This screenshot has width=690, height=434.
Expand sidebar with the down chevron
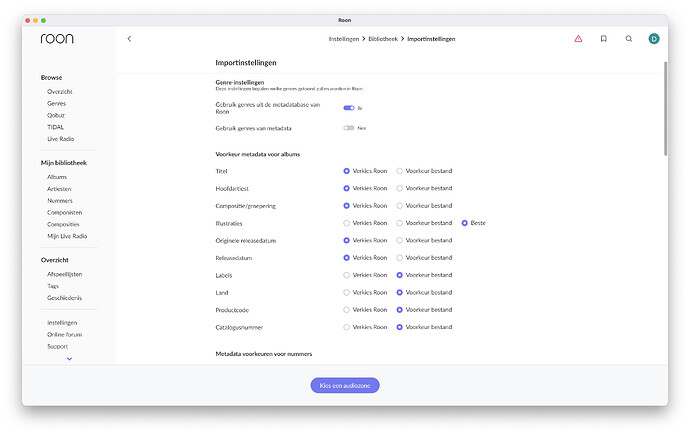(x=69, y=358)
